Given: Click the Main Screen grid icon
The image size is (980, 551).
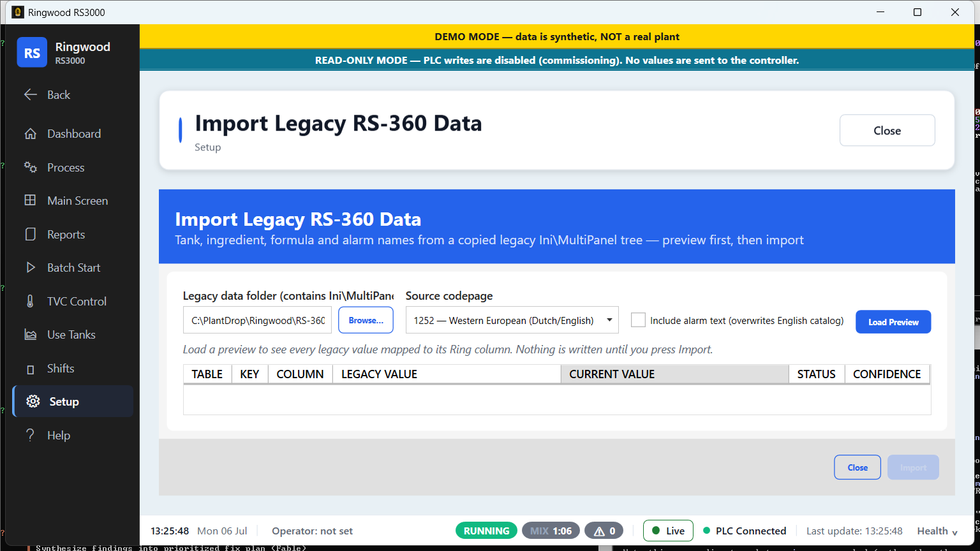Looking at the screenshot, I should pyautogui.click(x=30, y=200).
